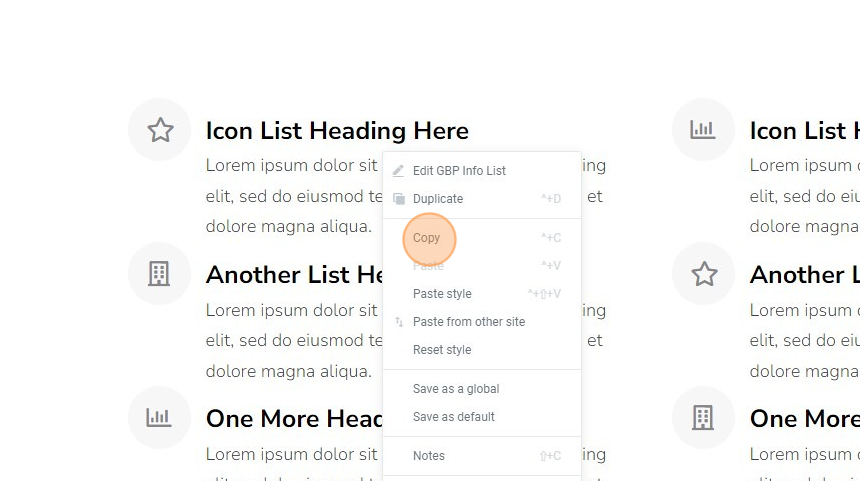Screen dimensions: 860x481
Task: Click the Another List heading text on left
Action: tap(294, 275)
